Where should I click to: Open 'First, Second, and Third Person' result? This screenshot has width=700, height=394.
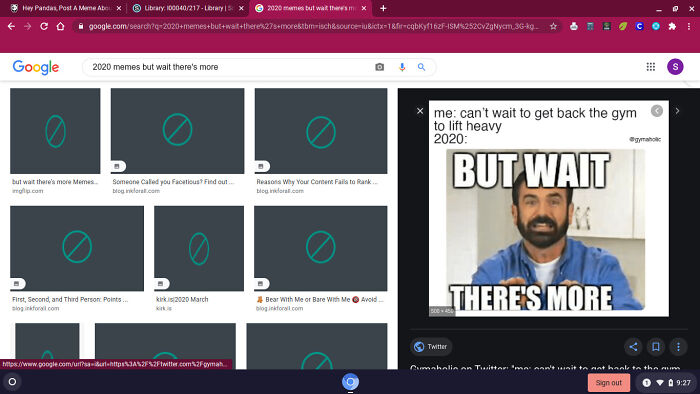[70, 299]
